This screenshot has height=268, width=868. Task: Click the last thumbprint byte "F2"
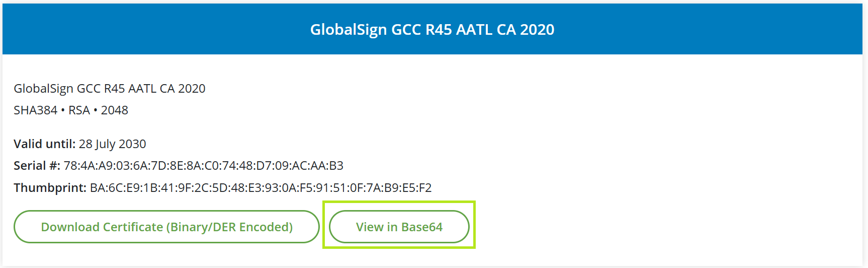(425, 188)
